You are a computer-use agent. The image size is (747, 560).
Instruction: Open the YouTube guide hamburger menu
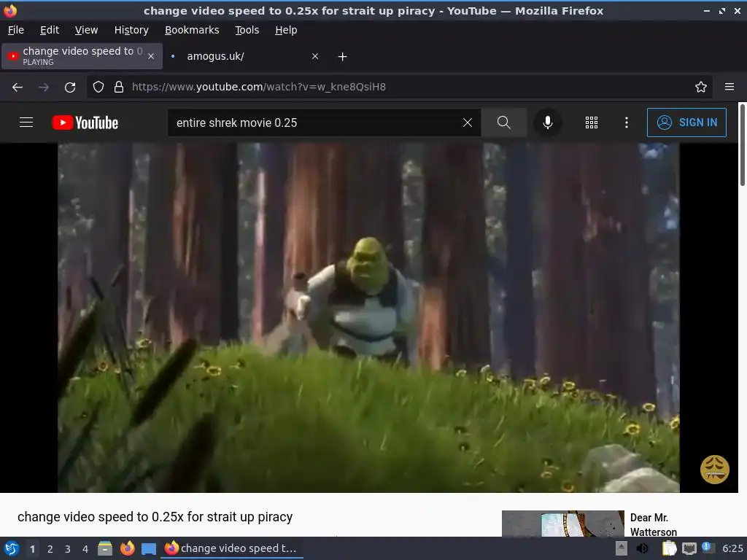pyautogui.click(x=26, y=122)
